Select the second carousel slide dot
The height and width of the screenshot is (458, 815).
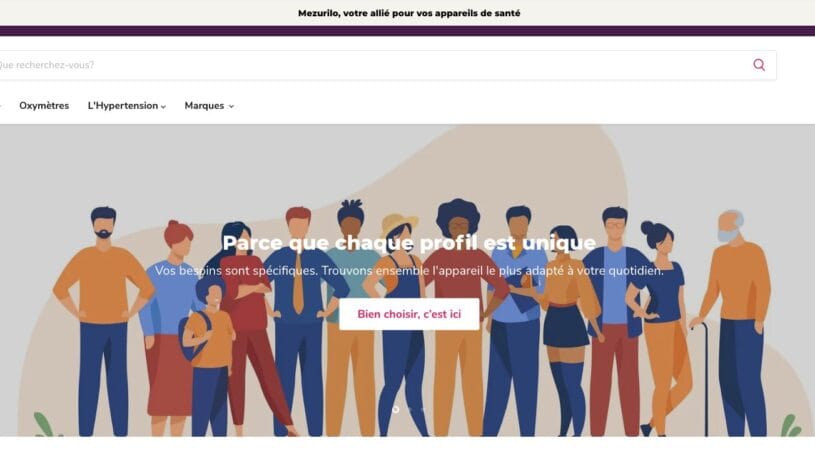tap(409, 410)
